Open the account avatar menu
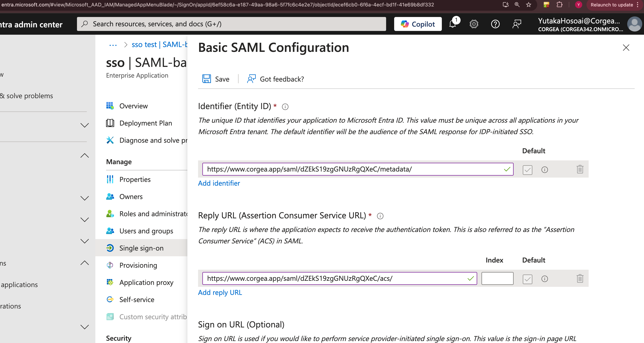Image resolution: width=644 pixels, height=343 pixels. (634, 24)
